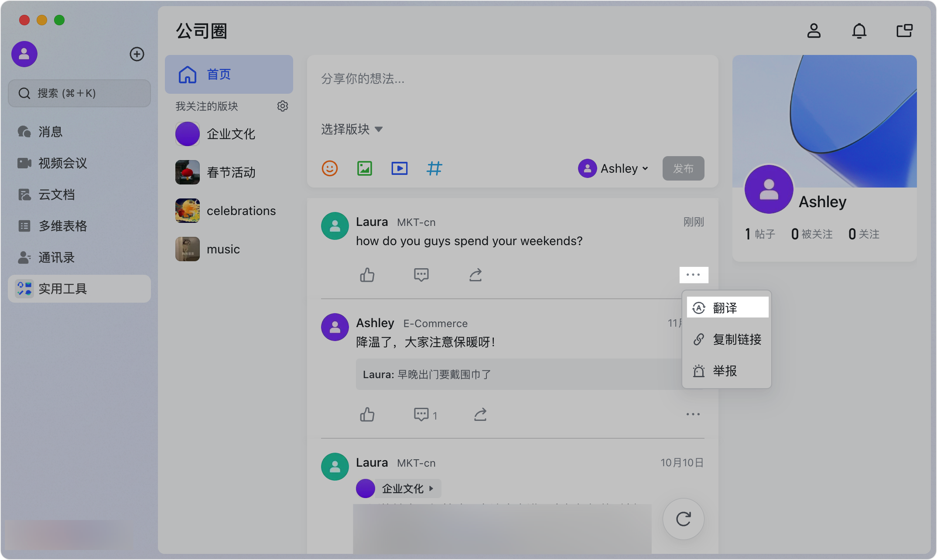This screenshot has height=560, width=937.
Task: Expand the 企业文化 tag on Laura's post
Action: point(399,488)
